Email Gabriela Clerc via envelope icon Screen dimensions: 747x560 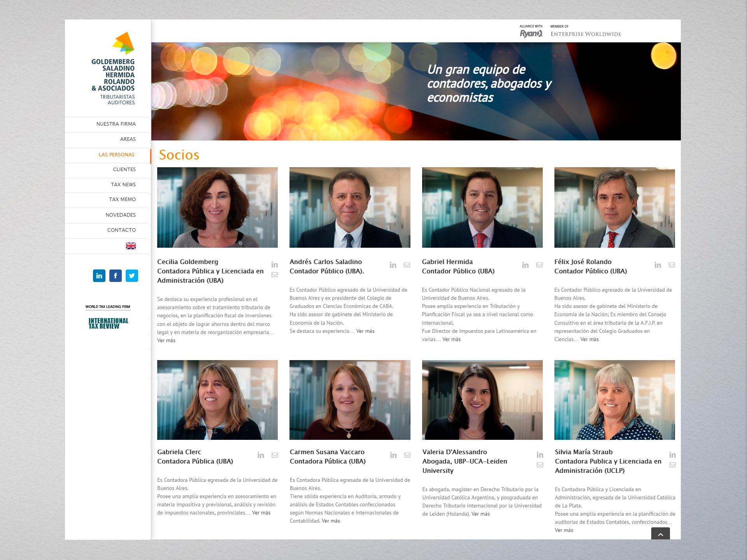click(275, 455)
